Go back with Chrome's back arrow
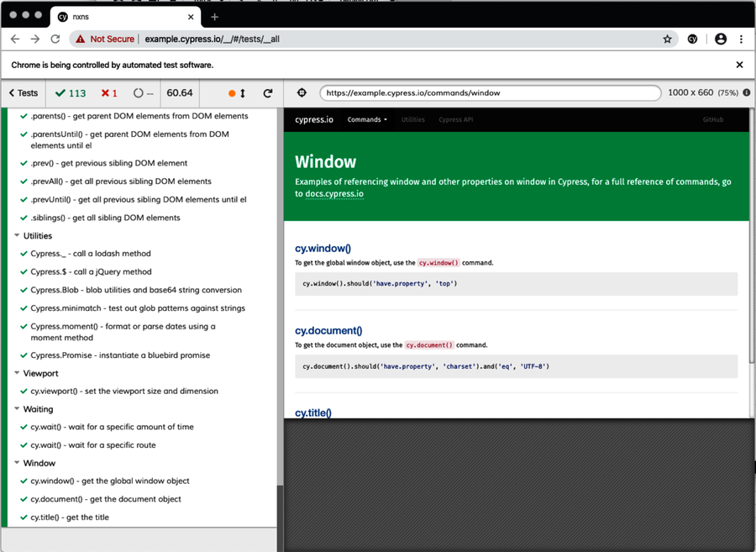The width and height of the screenshot is (756, 552). click(15, 39)
